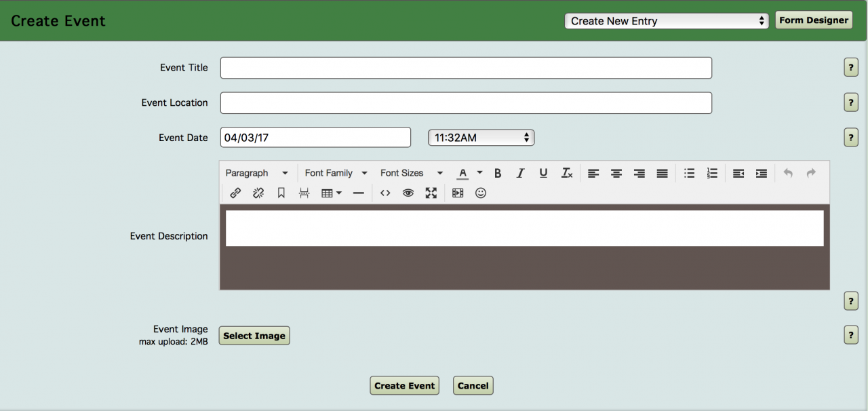Click the remove link icon
This screenshot has height=411, width=868.
pyautogui.click(x=258, y=193)
